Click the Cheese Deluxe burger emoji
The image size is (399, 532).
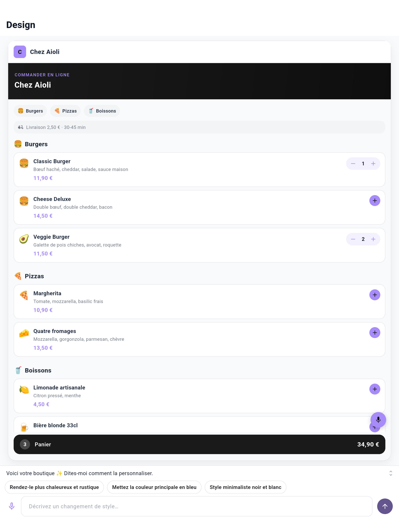click(x=24, y=201)
